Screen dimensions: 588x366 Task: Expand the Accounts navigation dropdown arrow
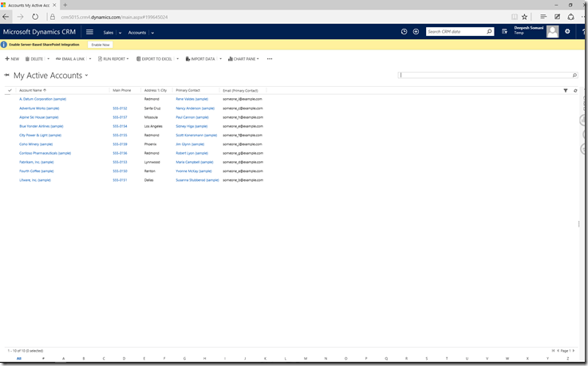tap(152, 33)
